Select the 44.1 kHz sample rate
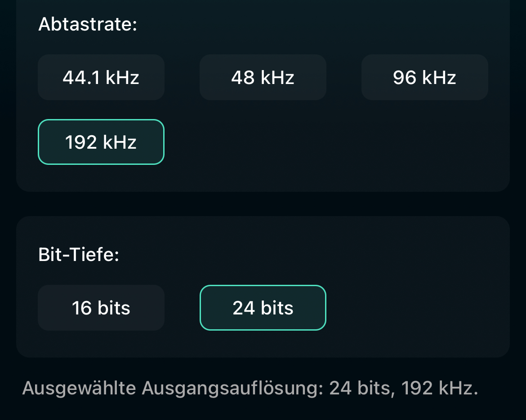 [101, 77]
